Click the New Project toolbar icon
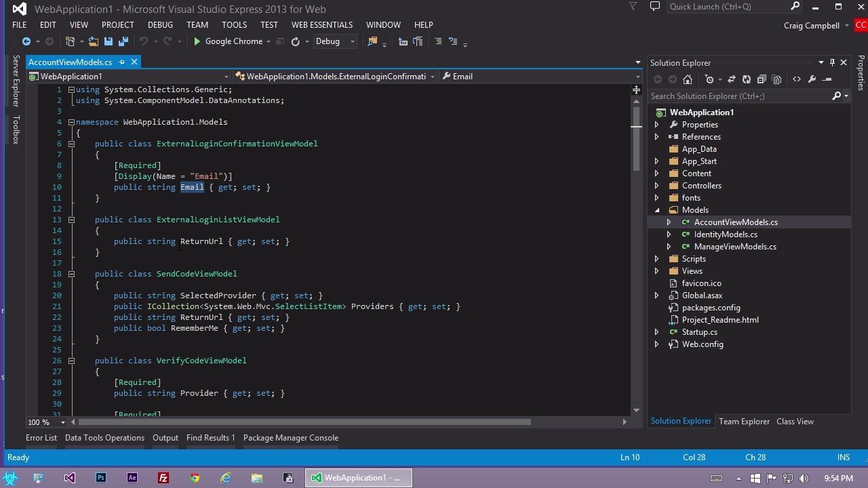868x488 pixels. pyautogui.click(x=70, y=41)
